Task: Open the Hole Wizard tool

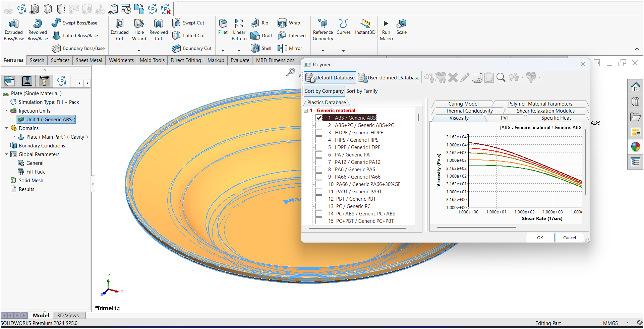Action: pos(139,29)
